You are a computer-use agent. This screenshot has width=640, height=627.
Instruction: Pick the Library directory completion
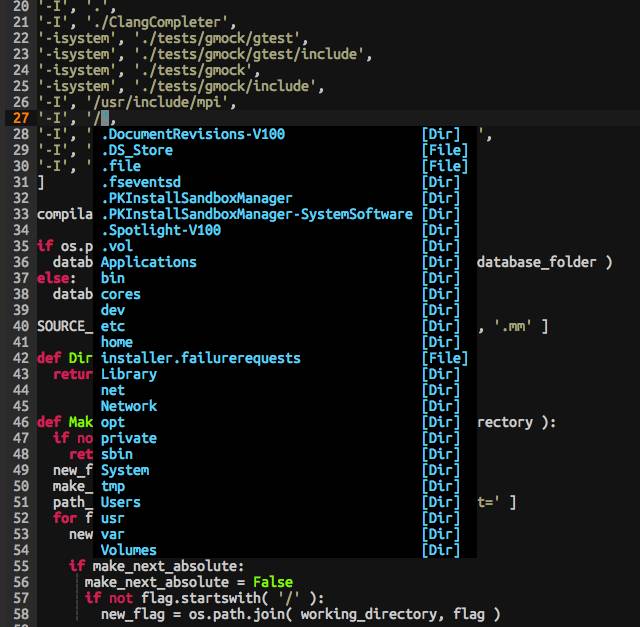click(284, 374)
